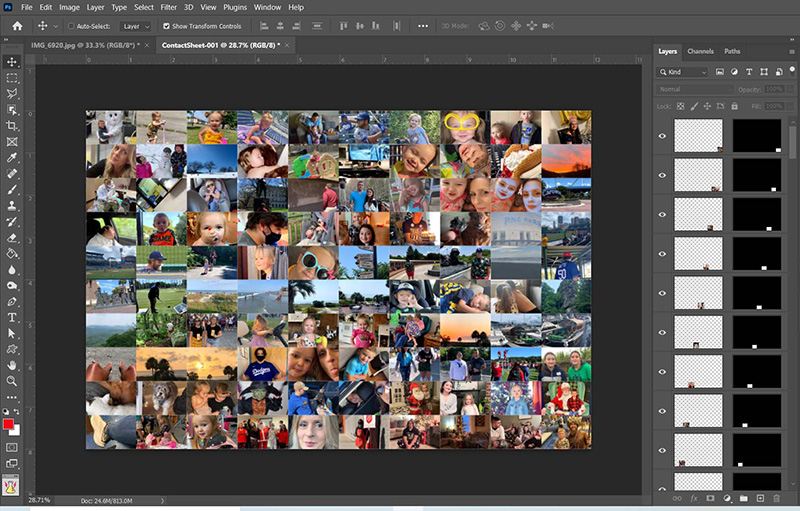Create a new layer
The width and height of the screenshot is (800, 511).
(x=760, y=498)
